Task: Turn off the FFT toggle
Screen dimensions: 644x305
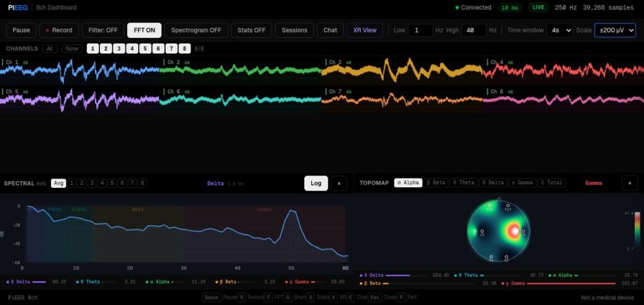Action: click(144, 30)
